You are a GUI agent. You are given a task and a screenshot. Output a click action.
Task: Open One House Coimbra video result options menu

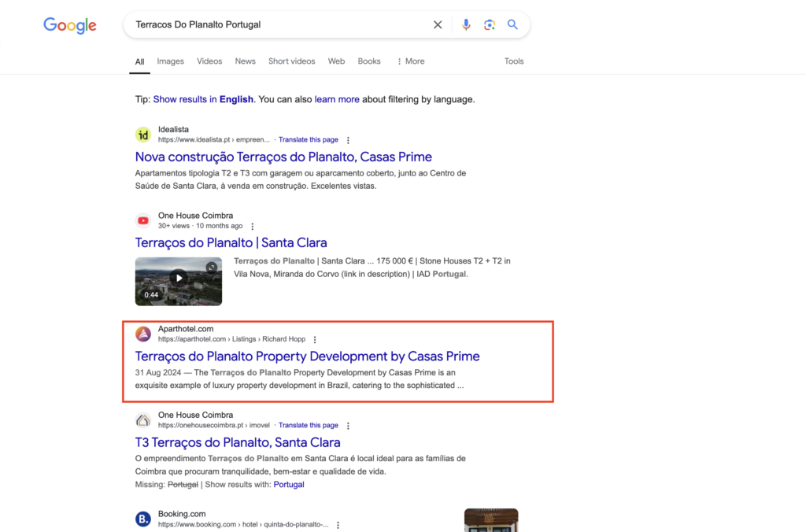tap(253, 226)
